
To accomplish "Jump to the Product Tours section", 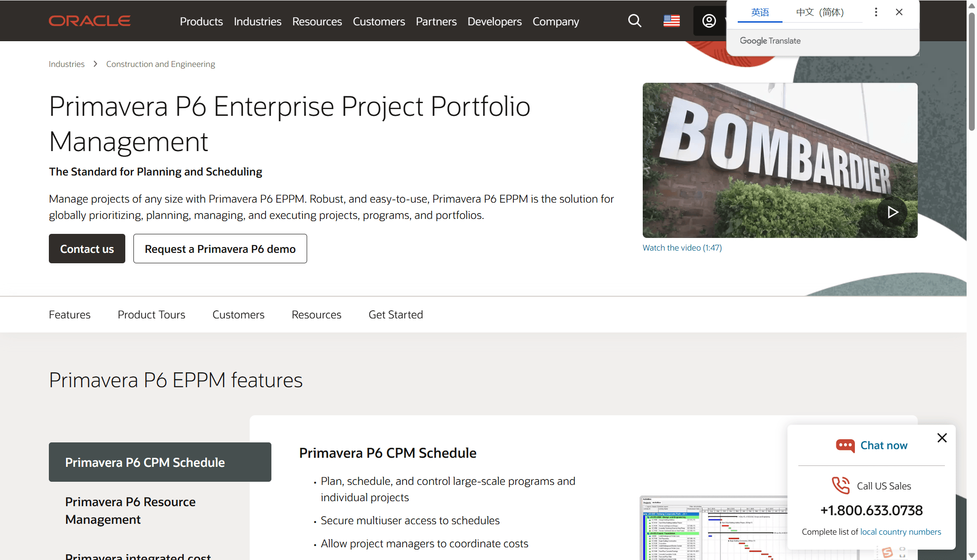I will [151, 315].
